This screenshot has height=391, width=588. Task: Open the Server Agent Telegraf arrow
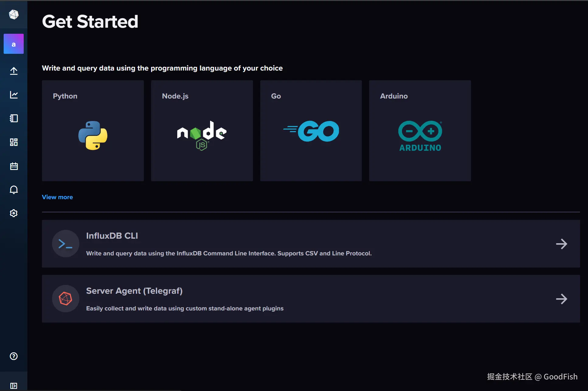point(561,299)
